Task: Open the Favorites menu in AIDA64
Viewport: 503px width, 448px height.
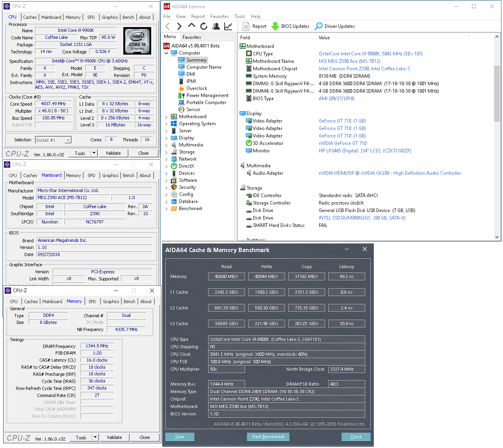Action: pyautogui.click(x=219, y=16)
